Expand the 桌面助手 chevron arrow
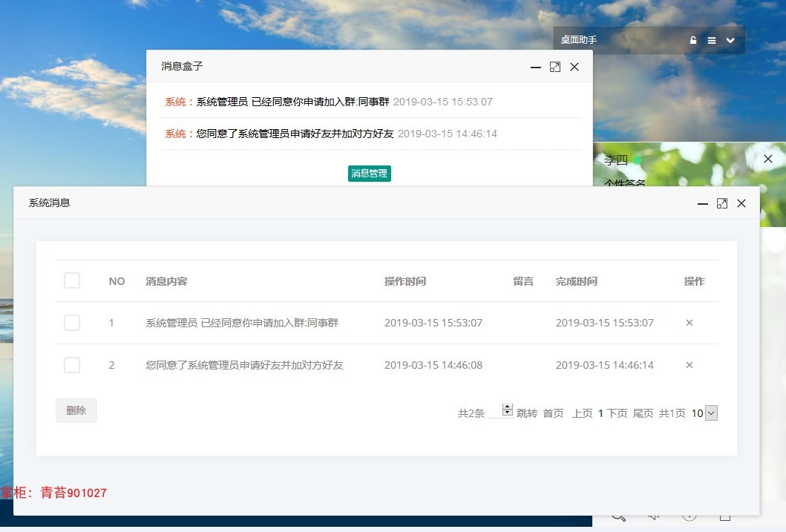 pyautogui.click(x=730, y=41)
